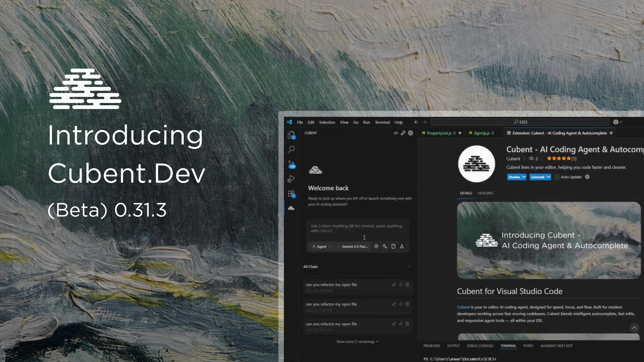644x362 pixels.
Task: Select the Cubent icon in activity bar
Action: (291, 208)
